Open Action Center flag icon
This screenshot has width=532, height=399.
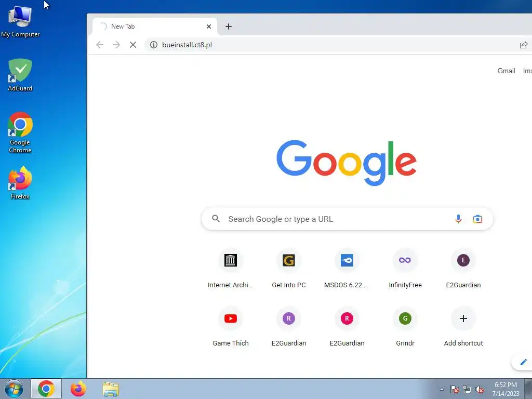[x=455, y=389]
